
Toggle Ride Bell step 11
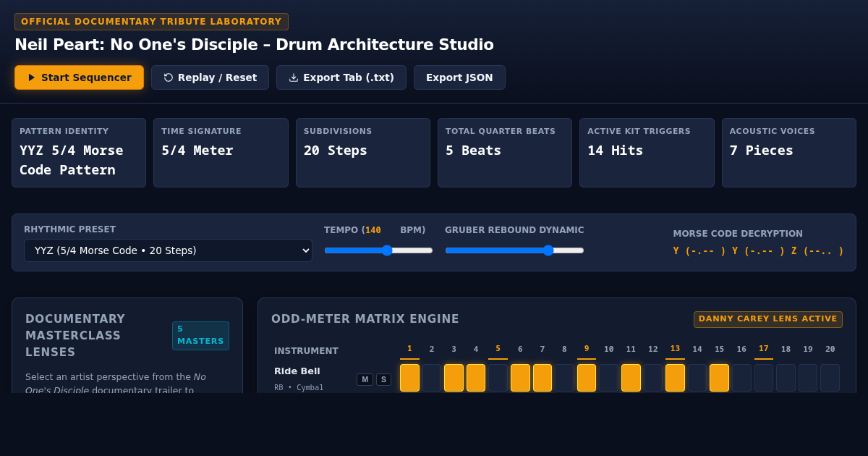[631, 378]
